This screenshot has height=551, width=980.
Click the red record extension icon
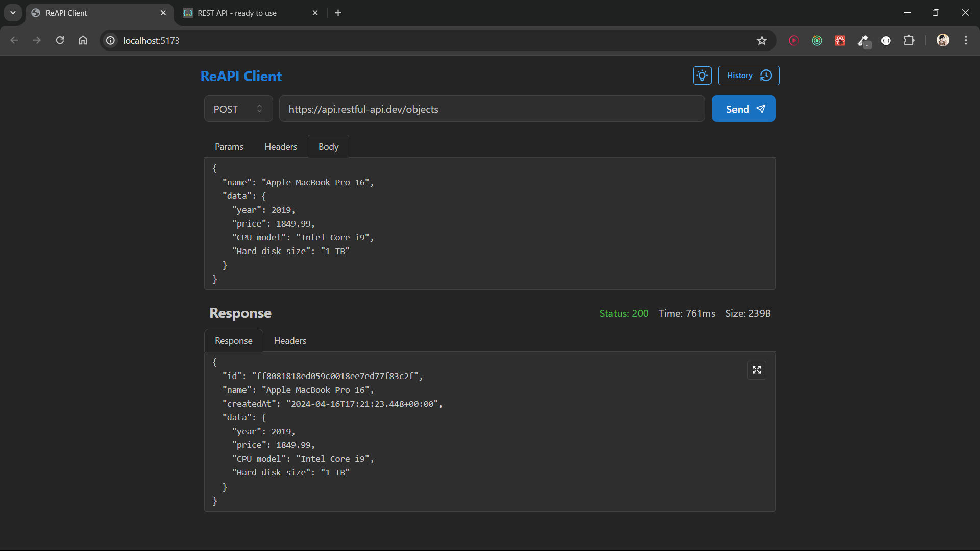(x=794, y=40)
